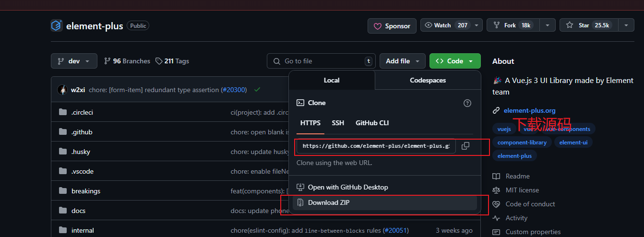644x237 pixels.
Task: Open the element-plus.org website link
Action: pyautogui.click(x=529, y=110)
